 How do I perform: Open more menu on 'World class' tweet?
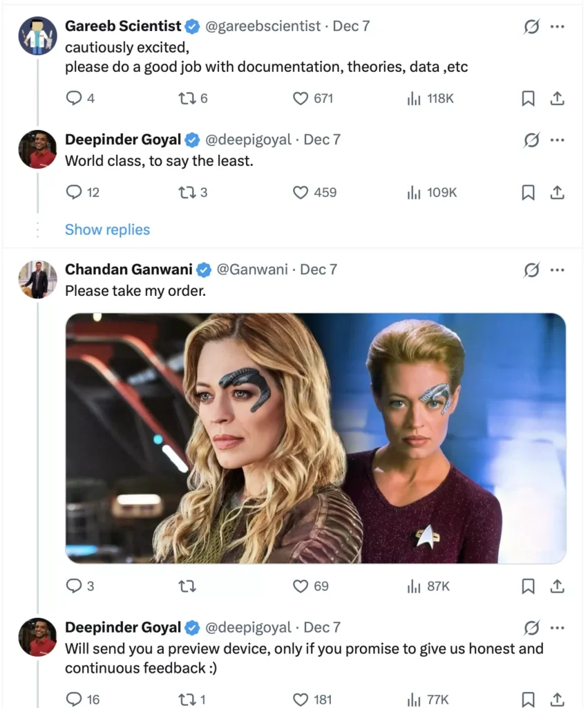(x=557, y=140)
